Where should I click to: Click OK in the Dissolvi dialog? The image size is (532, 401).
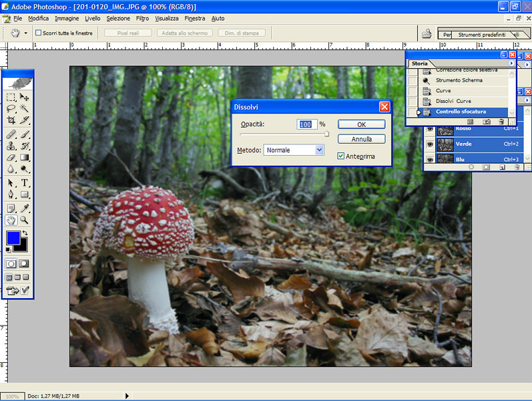[x=361, y=124]
